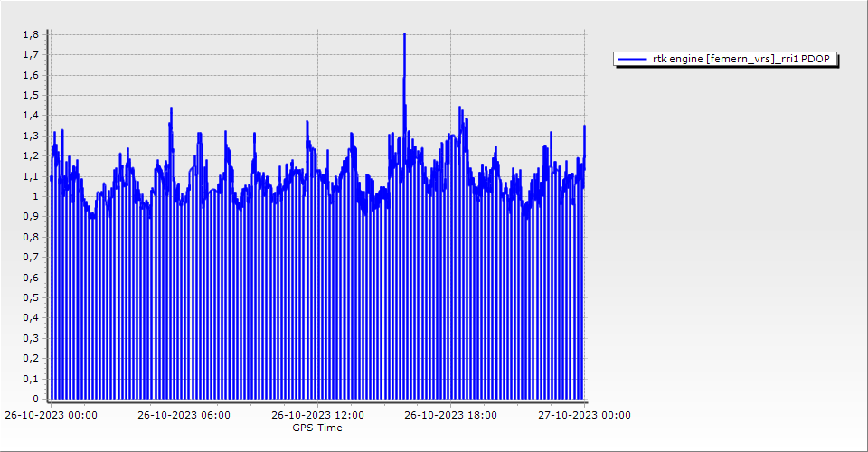The width and height of the screenshot is (868, 452).
Task: Click the GPS Time axis title
Action: pyautogui.click(x=317, y=428)
